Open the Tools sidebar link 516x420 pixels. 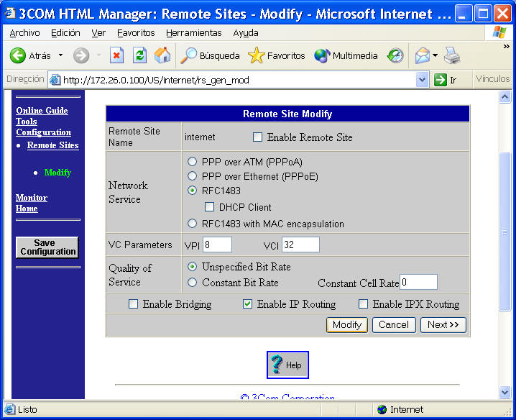click(27, 122)
